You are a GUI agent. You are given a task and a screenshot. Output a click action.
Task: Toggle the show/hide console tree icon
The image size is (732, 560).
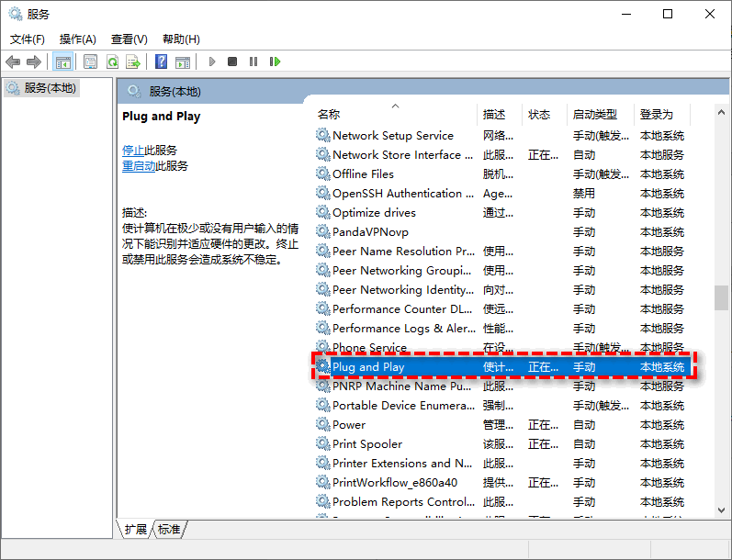tap(63, 62)
